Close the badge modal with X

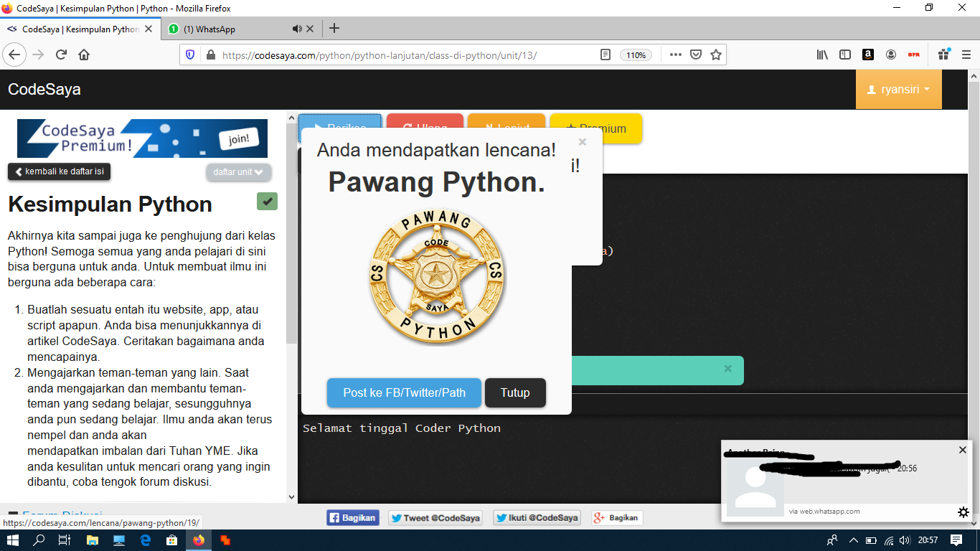tap(582, 142)
